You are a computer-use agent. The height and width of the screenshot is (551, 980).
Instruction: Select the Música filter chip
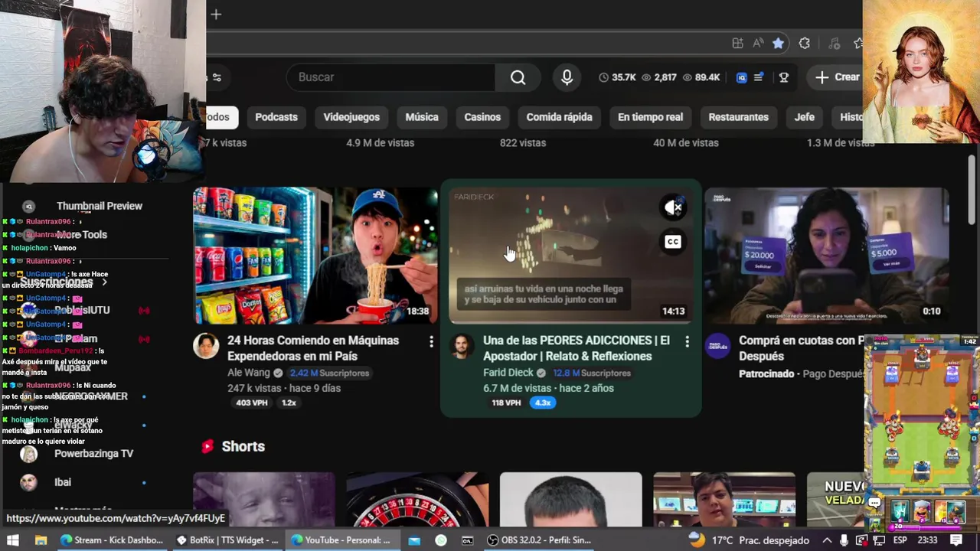pyautogui.click(x=422, y=117)
